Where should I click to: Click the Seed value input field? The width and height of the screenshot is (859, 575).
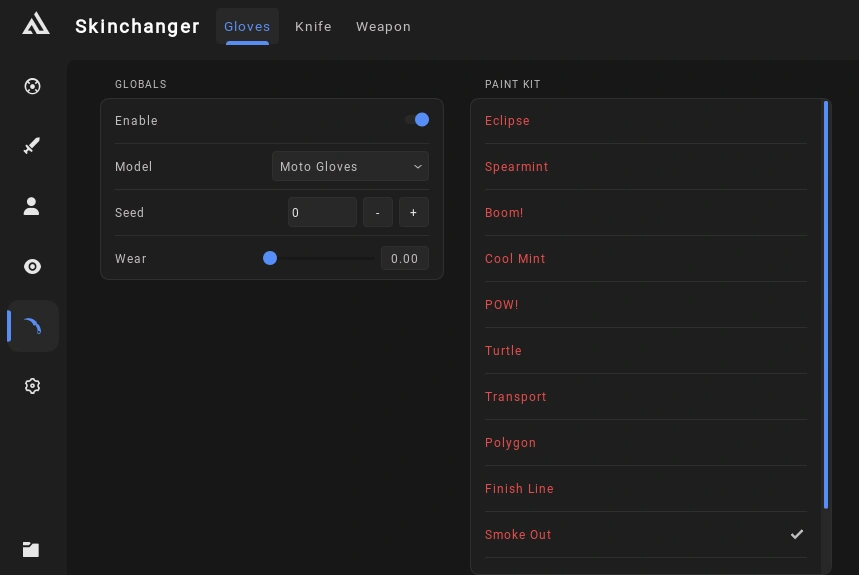322,212
